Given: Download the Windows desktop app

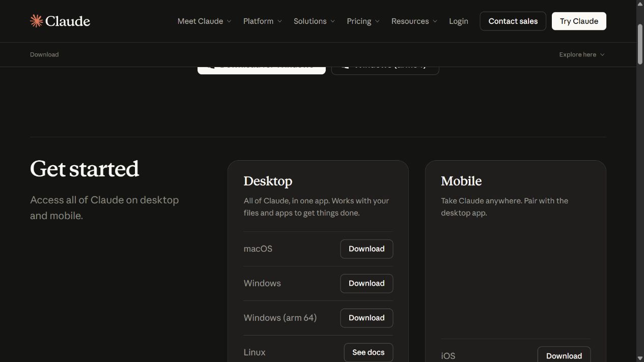Looking at the screenshot, I should click(x=367, y=283).
